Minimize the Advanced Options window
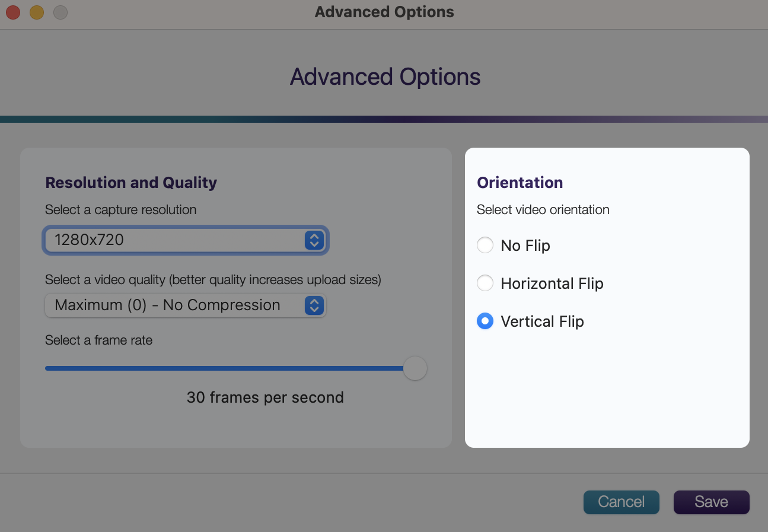768x532 pixels. pos(36,12)
